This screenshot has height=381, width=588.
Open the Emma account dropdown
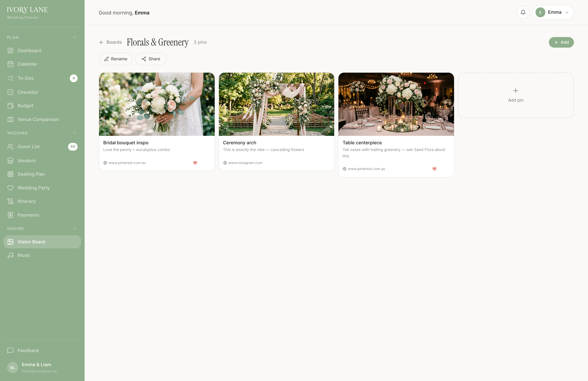(553, 12)
